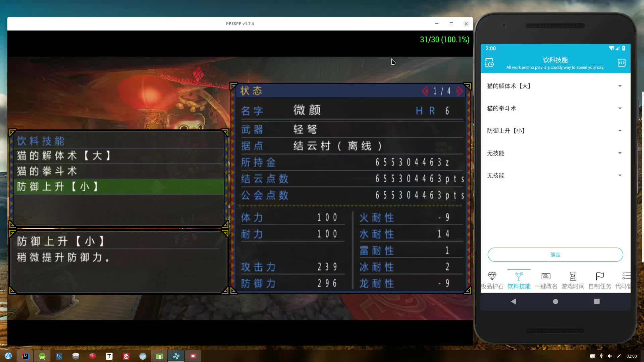
Task: Select the 饮料技能 cocktail tab
Action: (519, 281)
